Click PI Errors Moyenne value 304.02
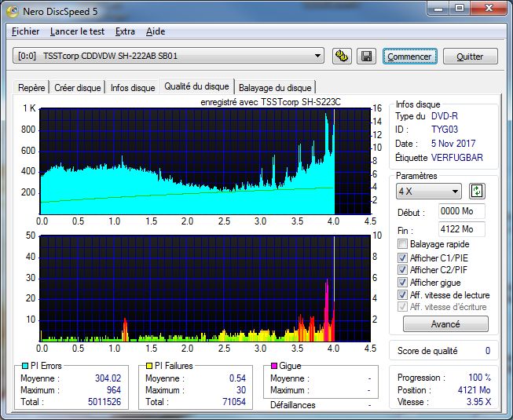This screenshot has height=420, width=513. [x=108, y=378]
